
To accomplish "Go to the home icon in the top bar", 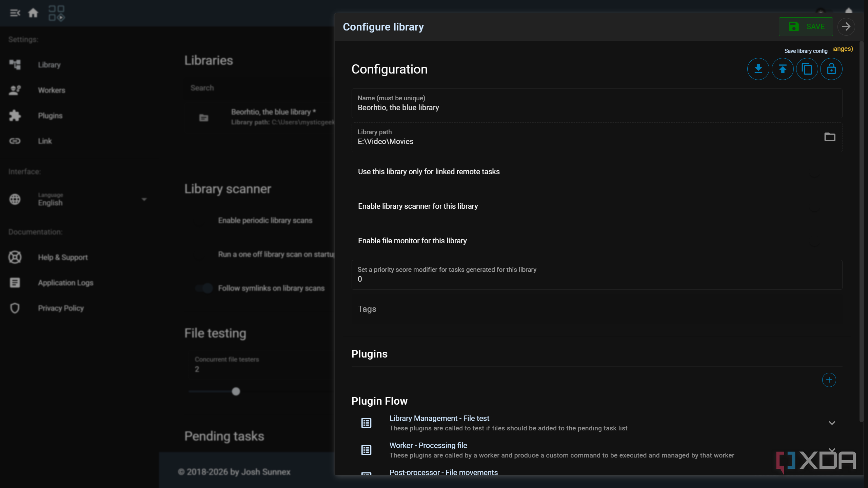I will pos(33,13).
